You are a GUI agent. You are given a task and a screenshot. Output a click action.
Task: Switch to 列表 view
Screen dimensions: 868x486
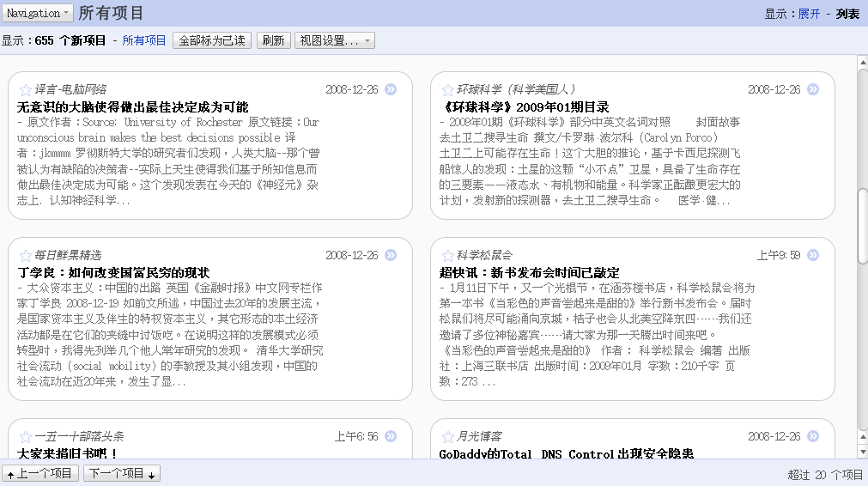pos(847,14)
